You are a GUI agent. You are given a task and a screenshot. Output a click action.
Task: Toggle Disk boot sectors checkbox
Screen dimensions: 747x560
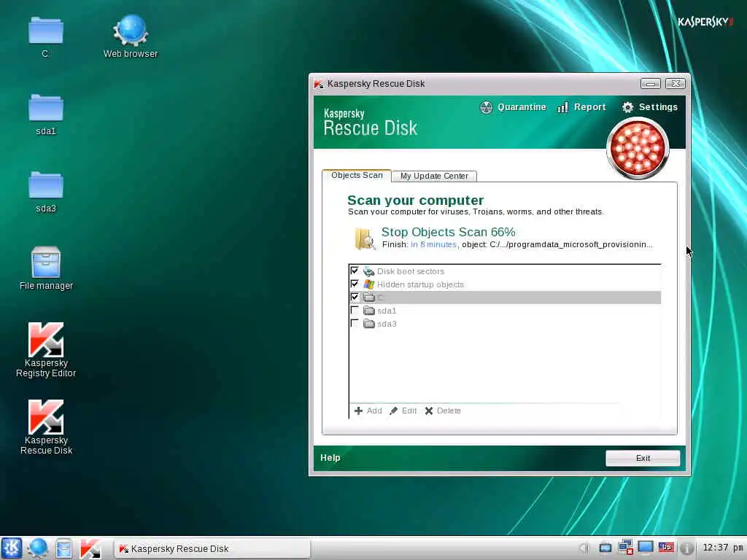[x=355, y=271]
